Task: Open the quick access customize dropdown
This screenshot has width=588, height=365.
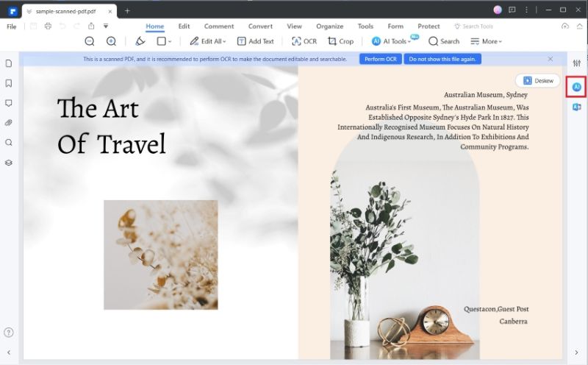Action: click(x=106, y=26)
